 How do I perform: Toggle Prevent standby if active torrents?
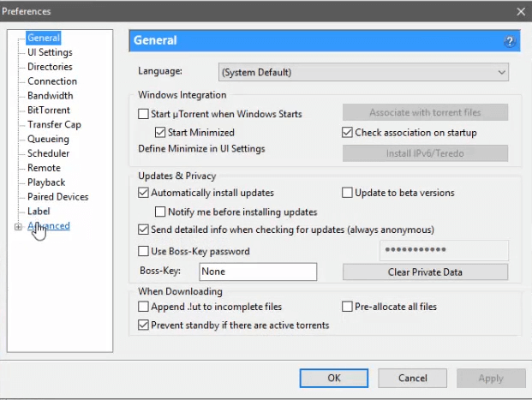tap(143, 325)
